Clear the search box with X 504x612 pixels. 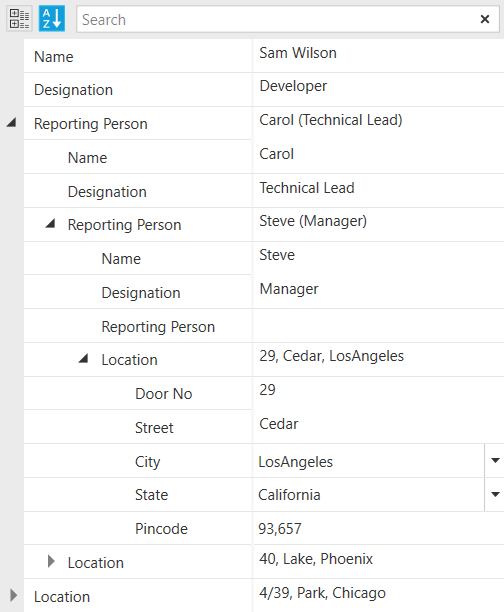pyautogui.click(x=485, y=19)
